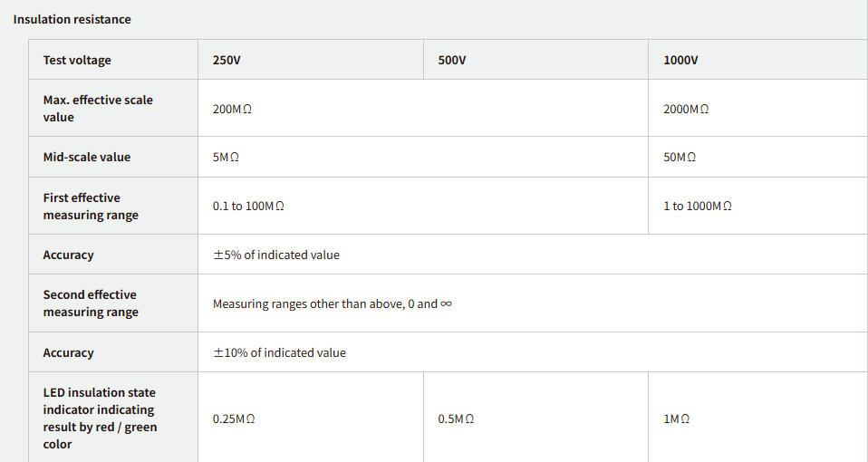Click Second effective measuring range label

coord(91,303)
